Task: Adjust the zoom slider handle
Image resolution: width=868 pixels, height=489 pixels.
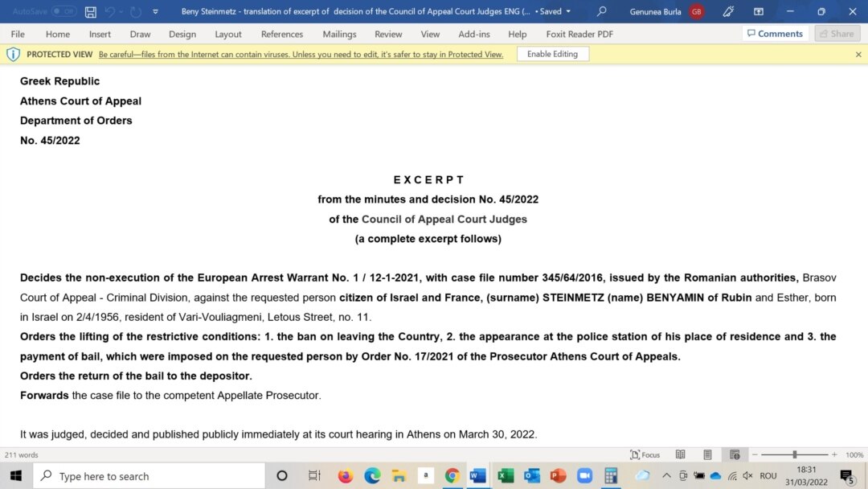Action: click(794, 454)
